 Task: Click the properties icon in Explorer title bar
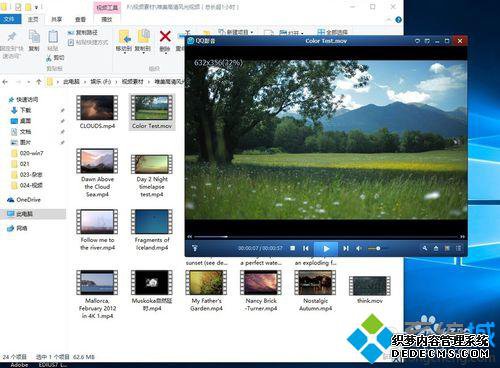click(18, 7)
